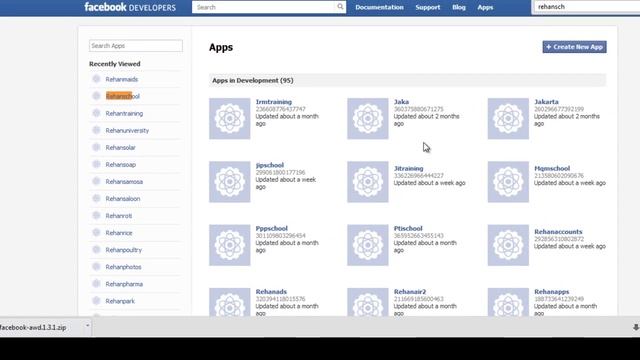Open the Apps header menu item

(x=485, y=7)
